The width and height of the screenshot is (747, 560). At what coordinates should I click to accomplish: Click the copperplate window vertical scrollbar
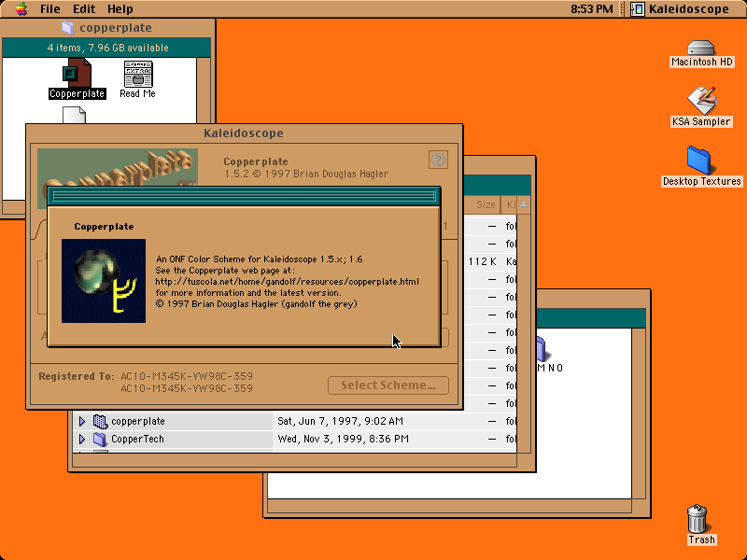pyautogui.click(x=204, y=91)
